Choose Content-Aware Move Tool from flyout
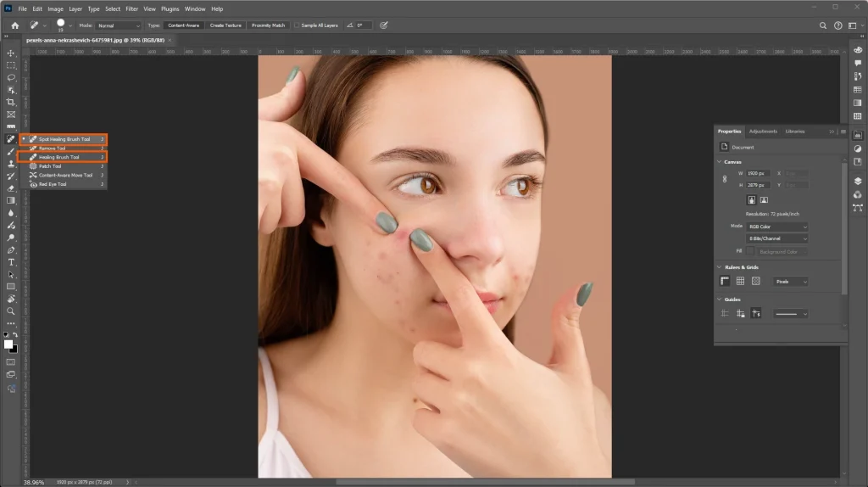 coord(63,175)
